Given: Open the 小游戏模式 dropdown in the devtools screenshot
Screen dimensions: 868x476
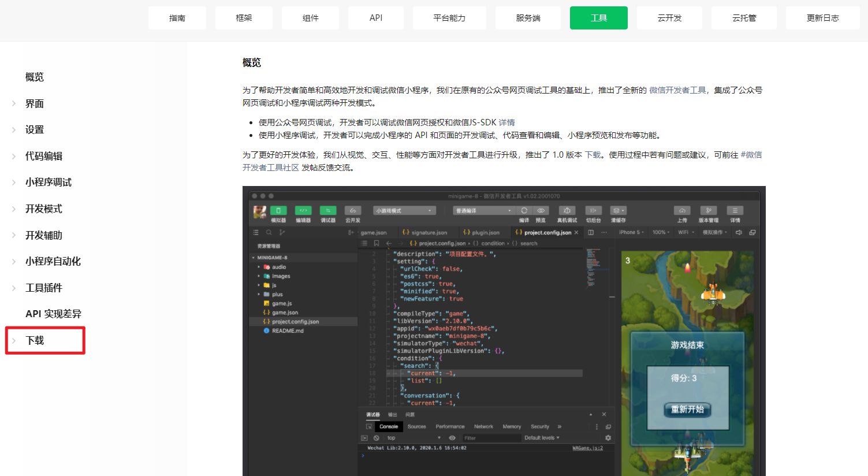Looking at the screenshot, I should click(x=404, y=210).
